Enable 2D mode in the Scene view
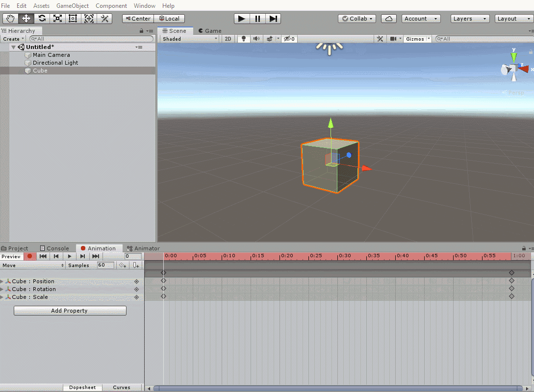Image resolution: width=534 pixels, height=392 pixels. 228,38
